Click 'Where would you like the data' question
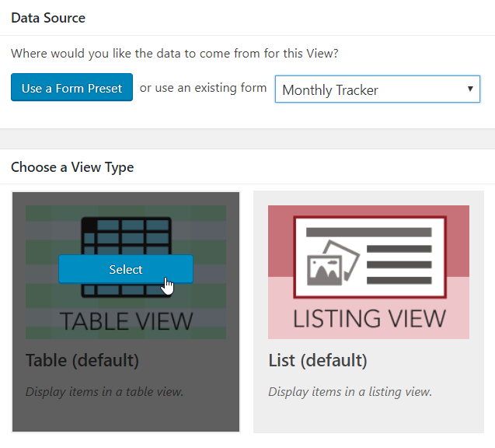Screen dimensions: 495x448 point(175,54)
